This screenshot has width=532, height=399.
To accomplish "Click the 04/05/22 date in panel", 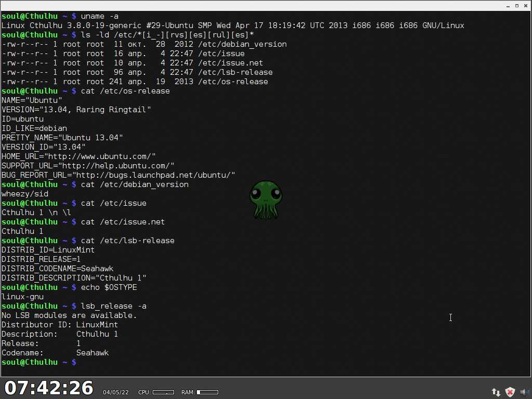I will coord(116,392).
